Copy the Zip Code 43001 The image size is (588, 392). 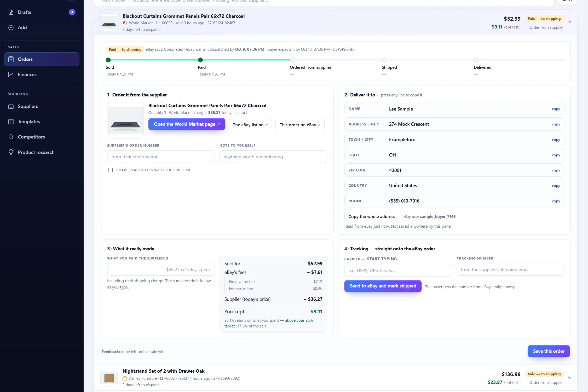pos(556,170)
